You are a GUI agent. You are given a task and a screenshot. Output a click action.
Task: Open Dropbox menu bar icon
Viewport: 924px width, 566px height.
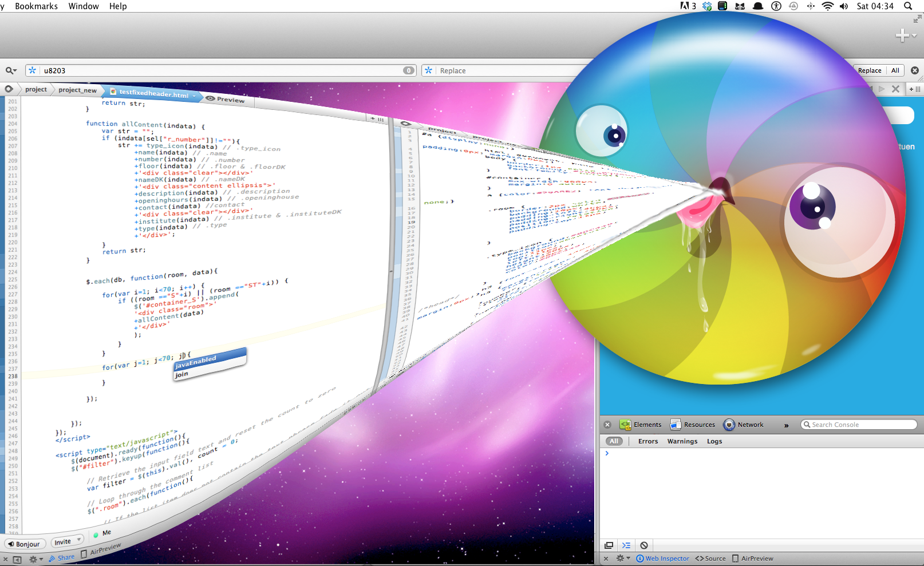(x=707, y=6)
